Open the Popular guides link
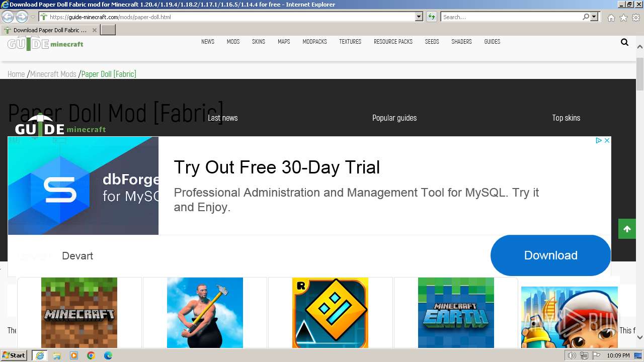Viewport: 644px width, 362px height. [394, 118]
